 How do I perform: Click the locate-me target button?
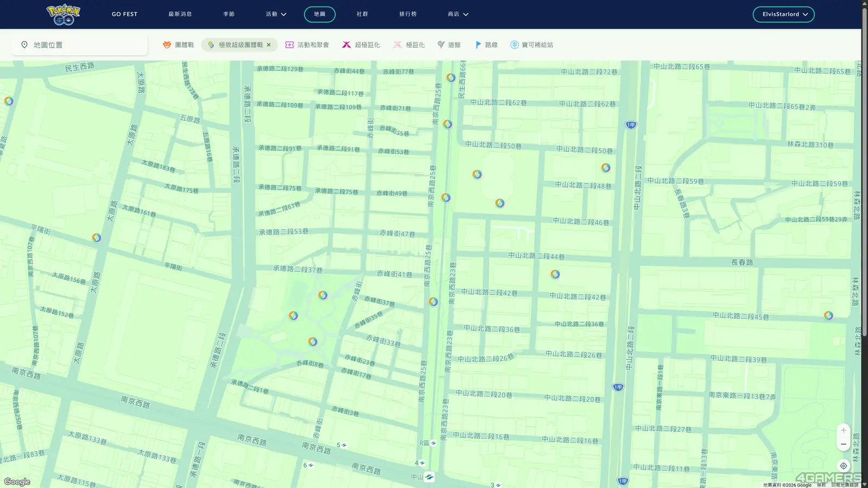click(x=843, y=466)
